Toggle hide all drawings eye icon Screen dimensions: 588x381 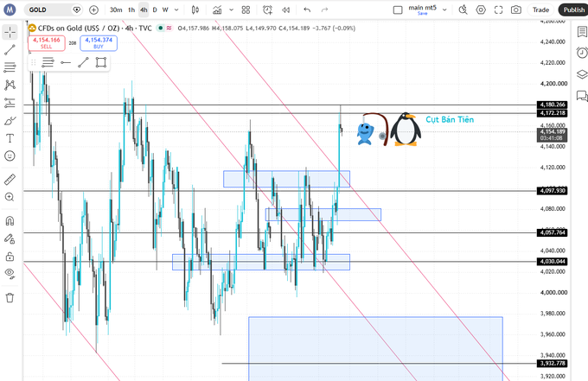click(10, 274)
